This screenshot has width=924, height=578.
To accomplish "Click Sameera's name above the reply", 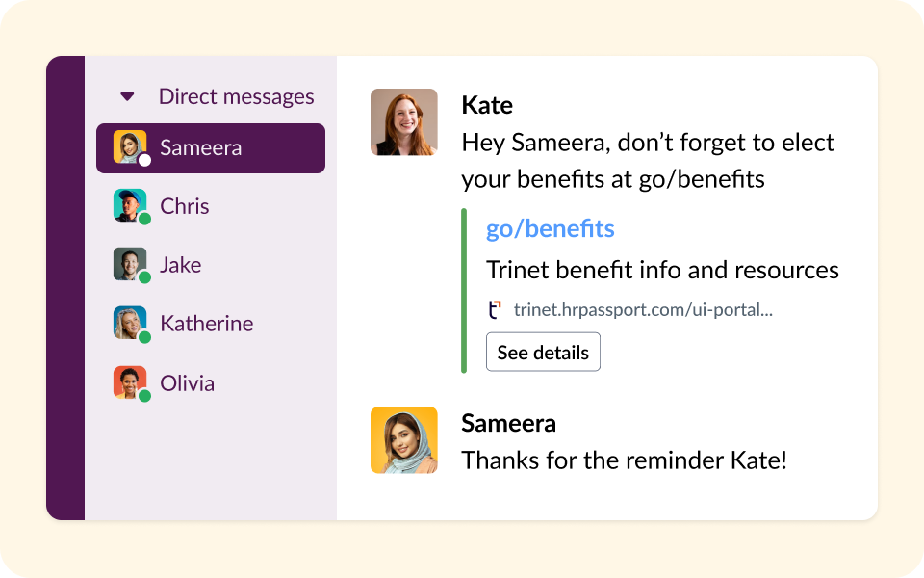I will tap(508, 423).
